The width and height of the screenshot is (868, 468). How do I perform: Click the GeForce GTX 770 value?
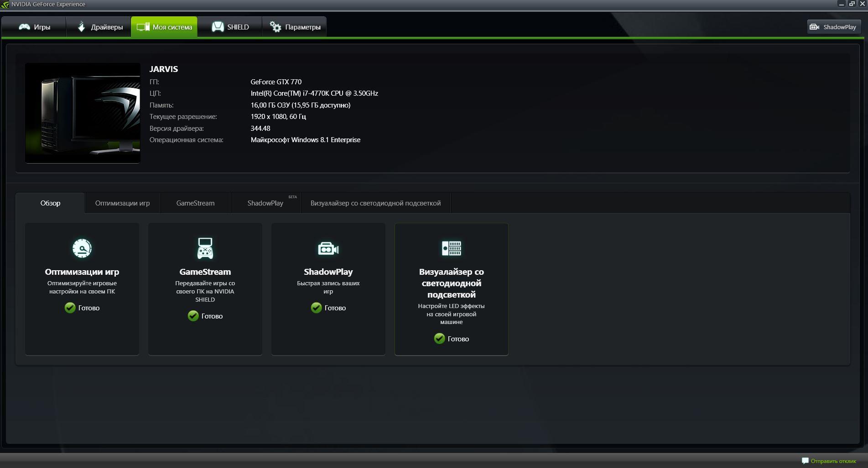(x=276, y=82)
